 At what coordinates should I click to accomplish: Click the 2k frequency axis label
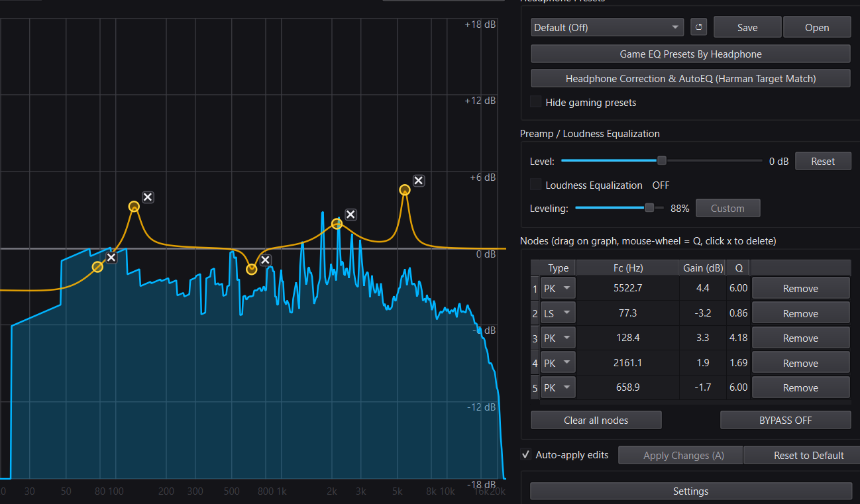[x=332, y=491]
